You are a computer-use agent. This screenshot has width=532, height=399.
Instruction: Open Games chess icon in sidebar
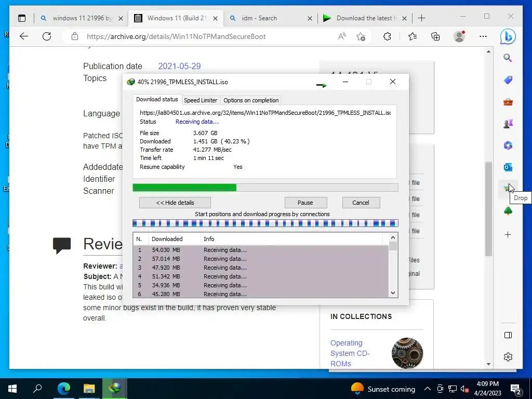(x=508, y=124)
